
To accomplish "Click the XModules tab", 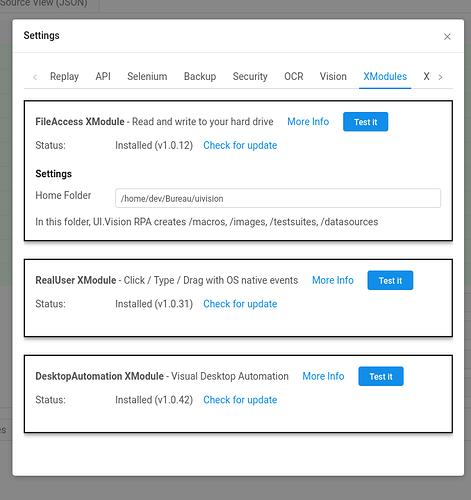I will 385,76.
